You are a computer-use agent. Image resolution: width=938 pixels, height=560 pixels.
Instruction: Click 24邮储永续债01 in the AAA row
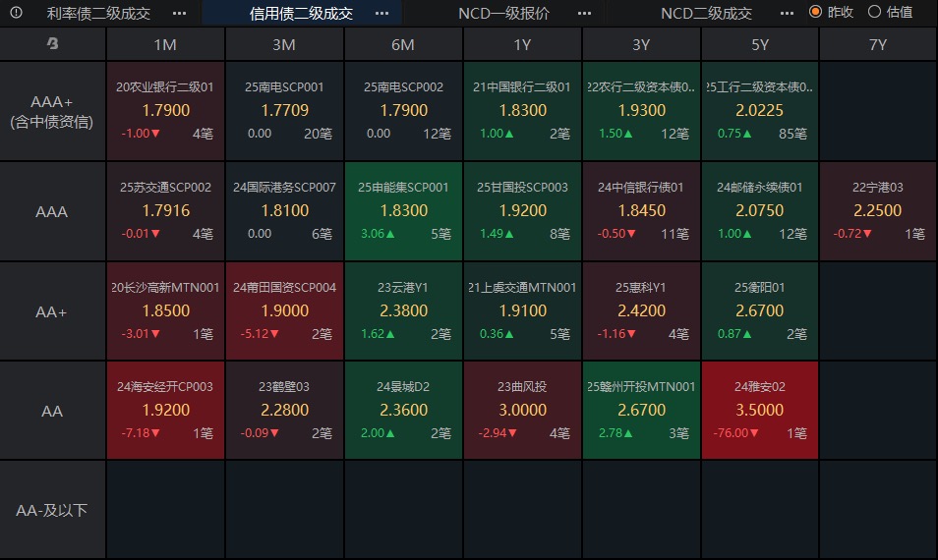[x=760, y=188]
